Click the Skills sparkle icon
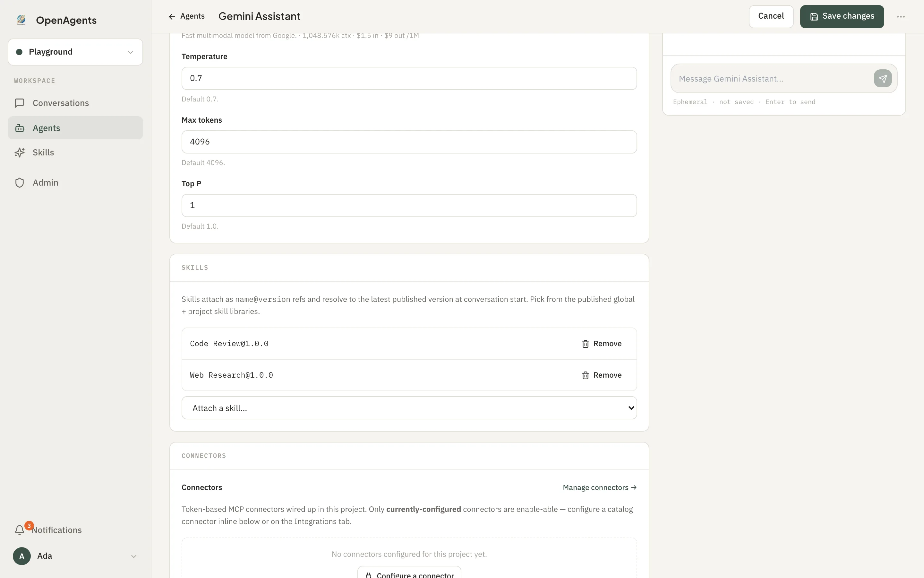The image size is (924, 578). pos(20,153)
